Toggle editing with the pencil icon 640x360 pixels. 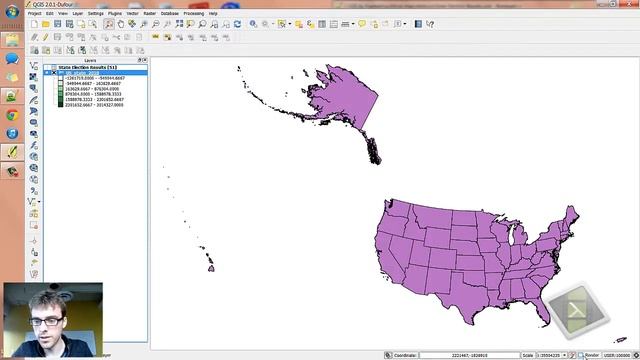pos(46,38)
